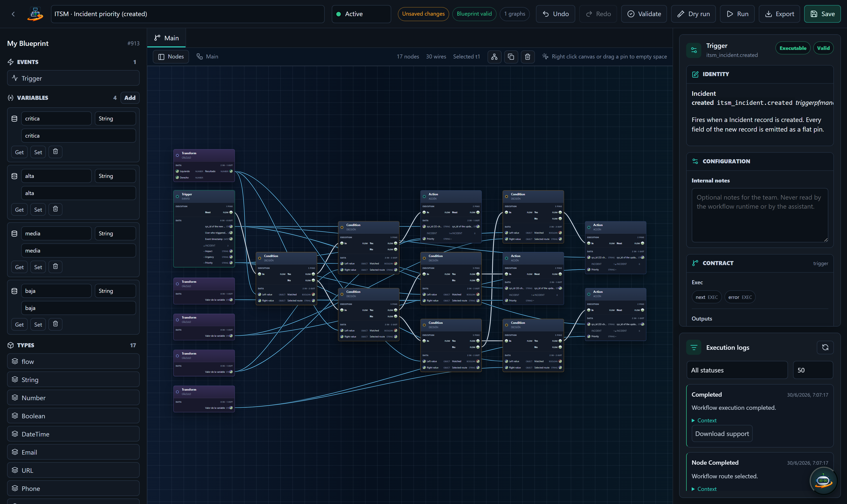
Task: Click Set for alta variable
Action: pos(38,210)
